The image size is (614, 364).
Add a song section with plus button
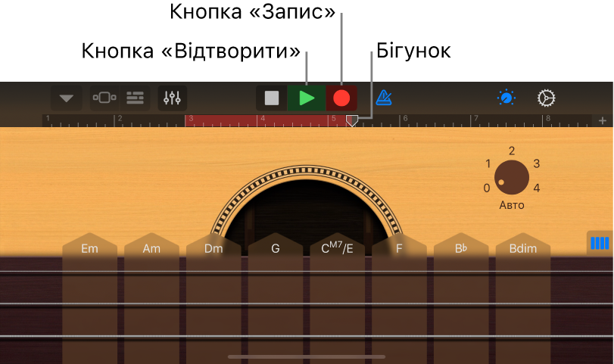tap(603, 120)
